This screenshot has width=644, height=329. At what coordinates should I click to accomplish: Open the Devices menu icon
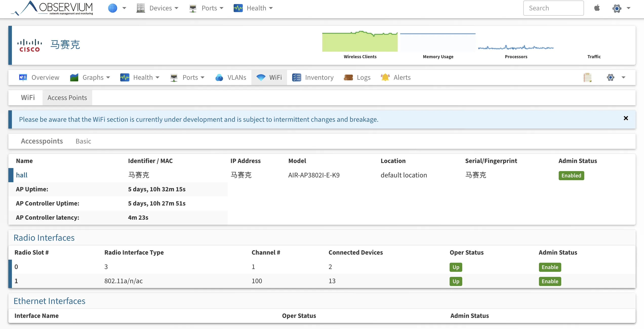pyautogui.click(x=141, y=8)
